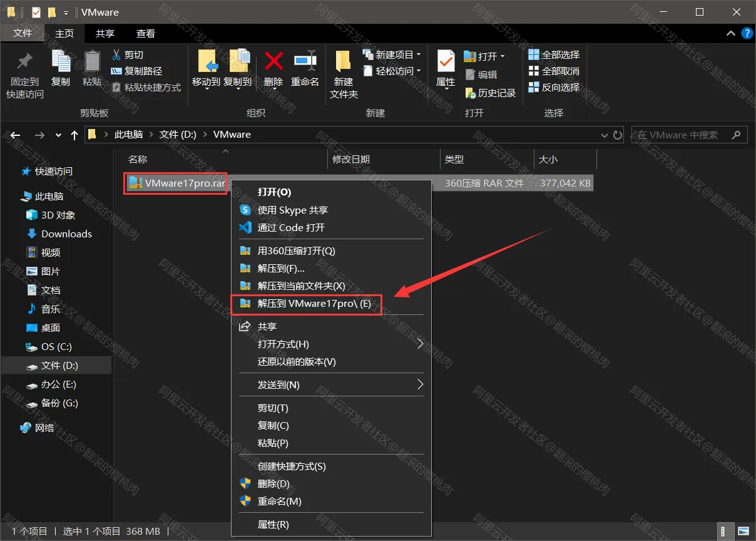Select This PC (此电脑) in sidebar
The width and height of the screenshot is (756, 541).
[44, 196]
